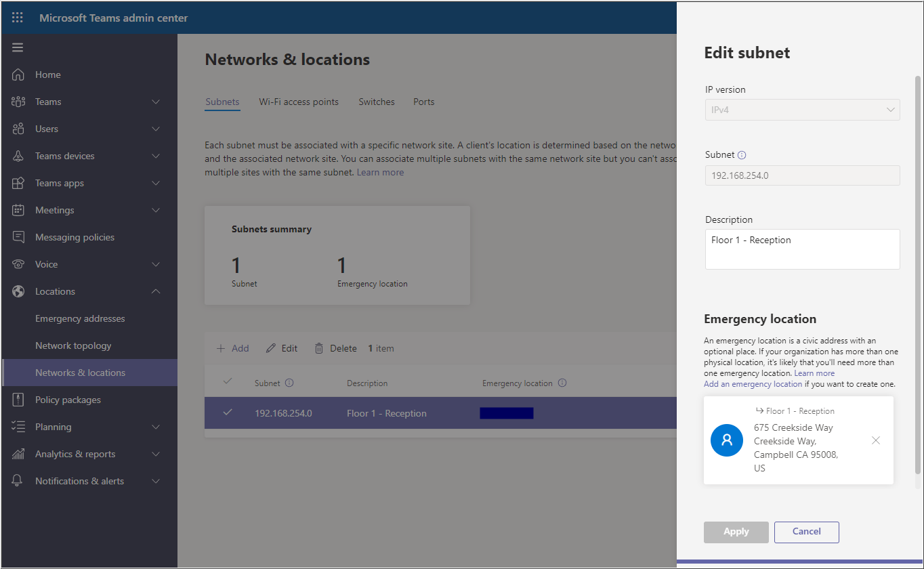Click the Delete trash toolbar item
This screenshot has width=924, height=569.
335,348
